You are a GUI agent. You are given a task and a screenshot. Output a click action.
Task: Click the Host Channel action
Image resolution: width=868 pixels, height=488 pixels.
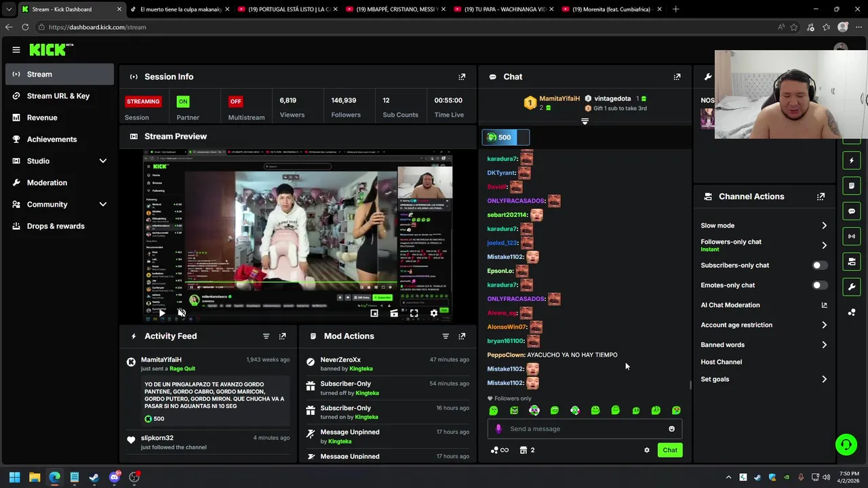[722, 362]
